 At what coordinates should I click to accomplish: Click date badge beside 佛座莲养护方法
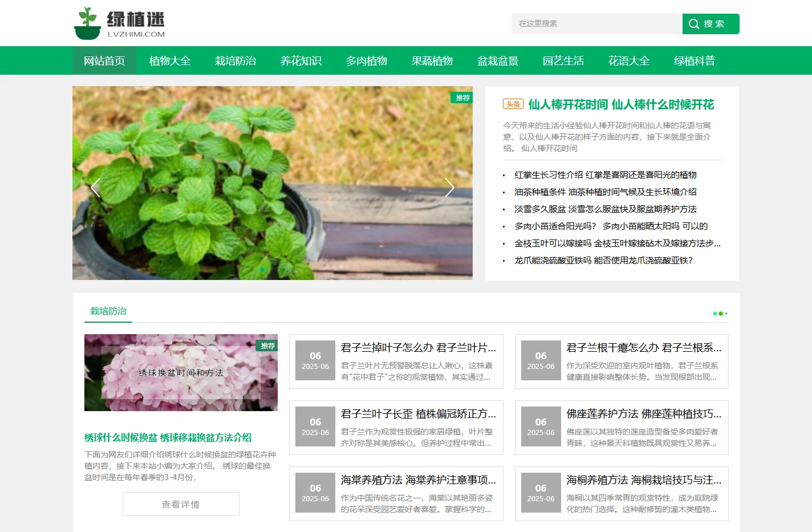[x=541, y=427]
